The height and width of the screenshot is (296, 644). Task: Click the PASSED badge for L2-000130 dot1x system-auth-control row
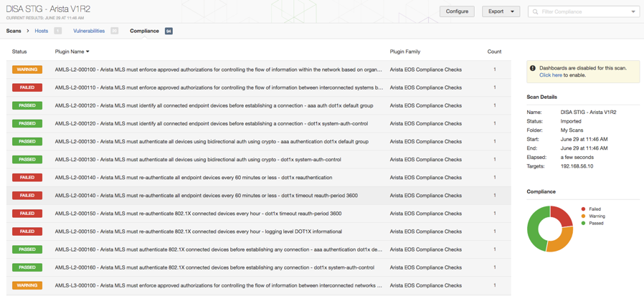[x=27, y=159]
